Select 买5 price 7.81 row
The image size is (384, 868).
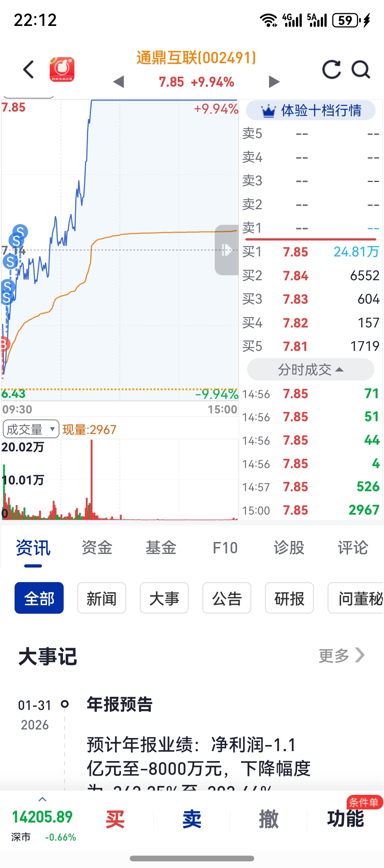[310, 346]
